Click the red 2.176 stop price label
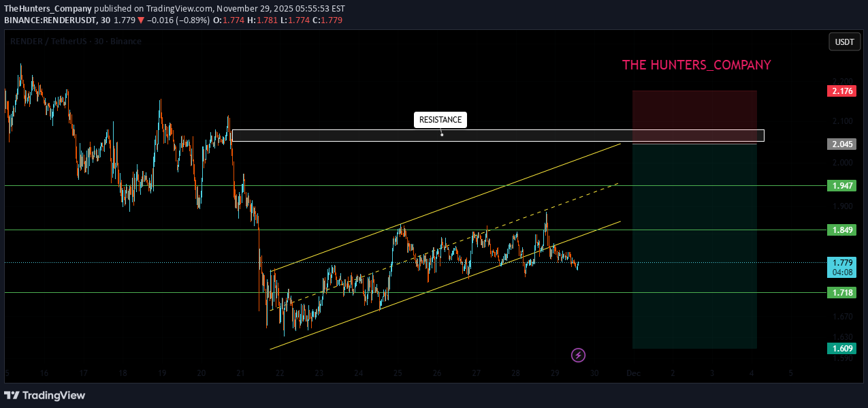 click(841, 91)
